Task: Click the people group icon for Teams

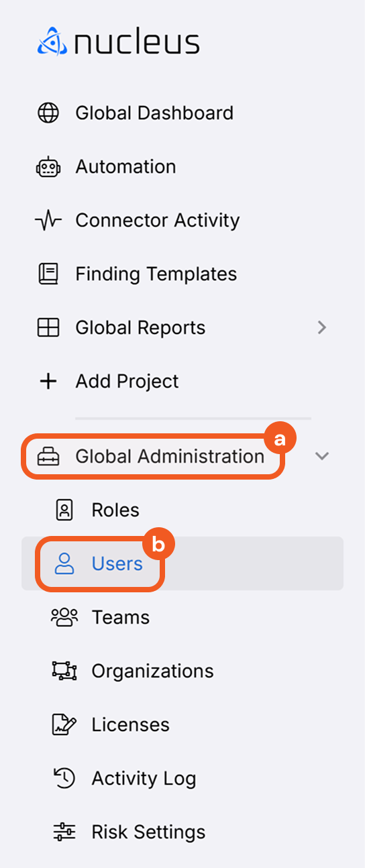Action: point(64,617)
